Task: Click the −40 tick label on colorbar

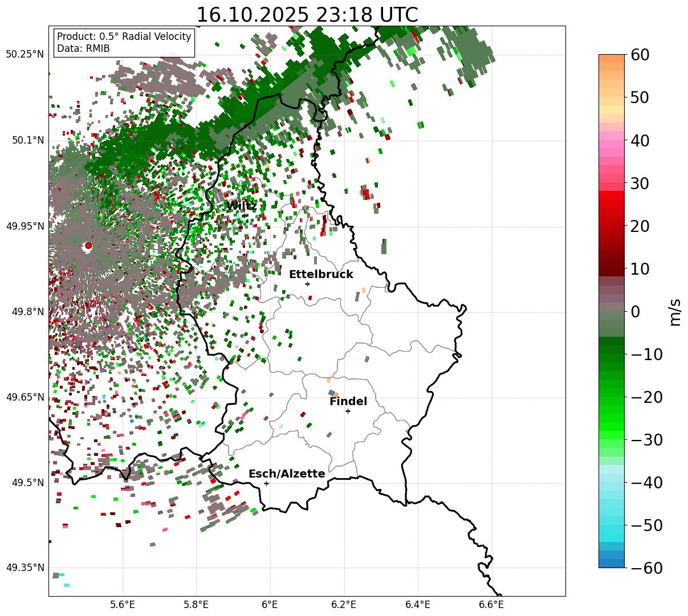Action: pos(646,483)
